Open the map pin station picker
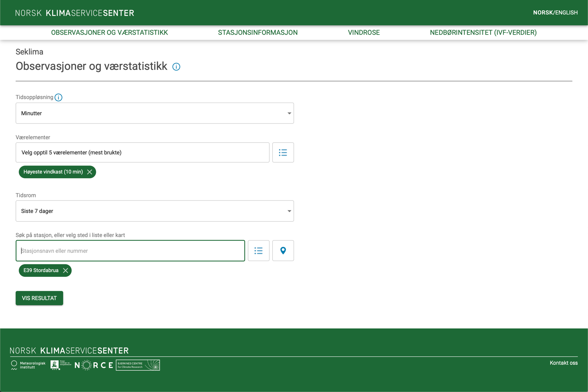The image size is (588, 392). click(x=283, y=251)
